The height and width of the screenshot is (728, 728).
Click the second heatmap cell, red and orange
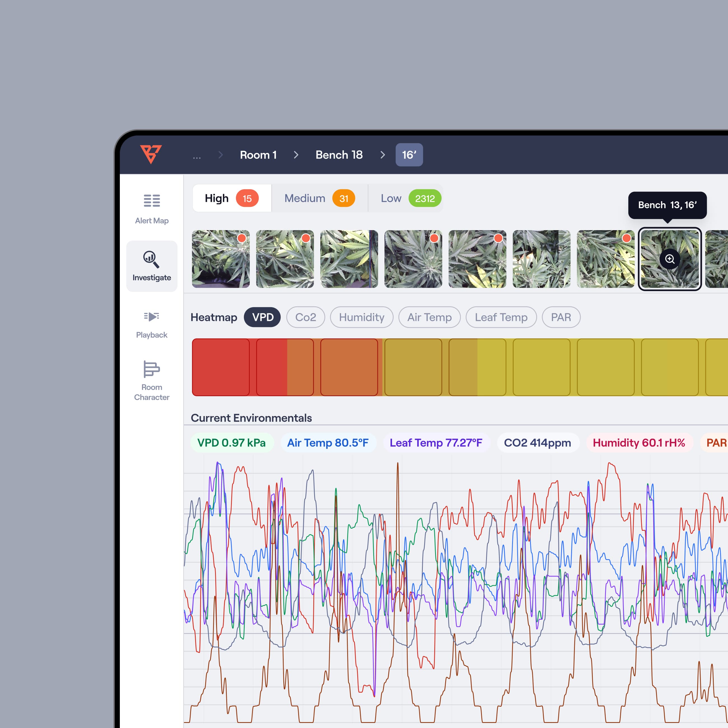(x=285, y=367)
